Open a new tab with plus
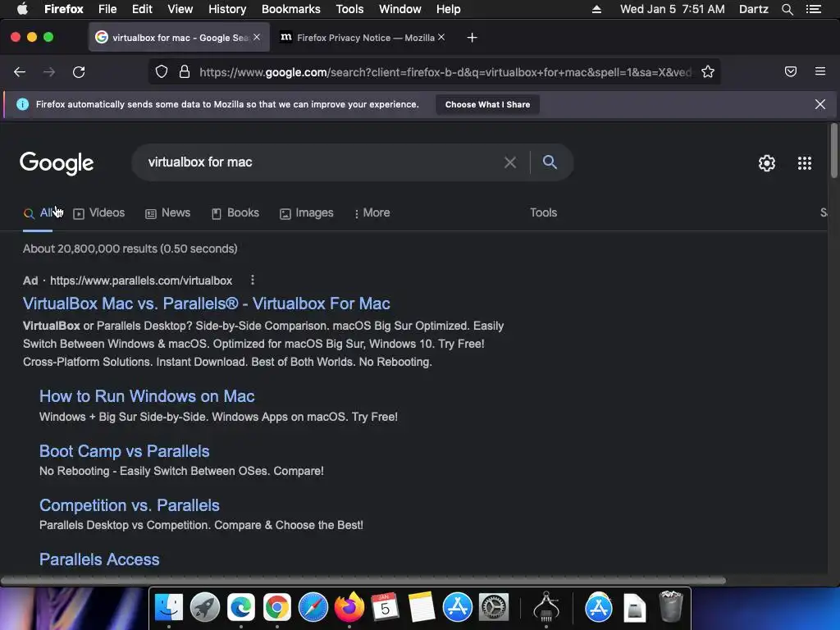Viewport: 840px width, 630px height. pos(472,38)
